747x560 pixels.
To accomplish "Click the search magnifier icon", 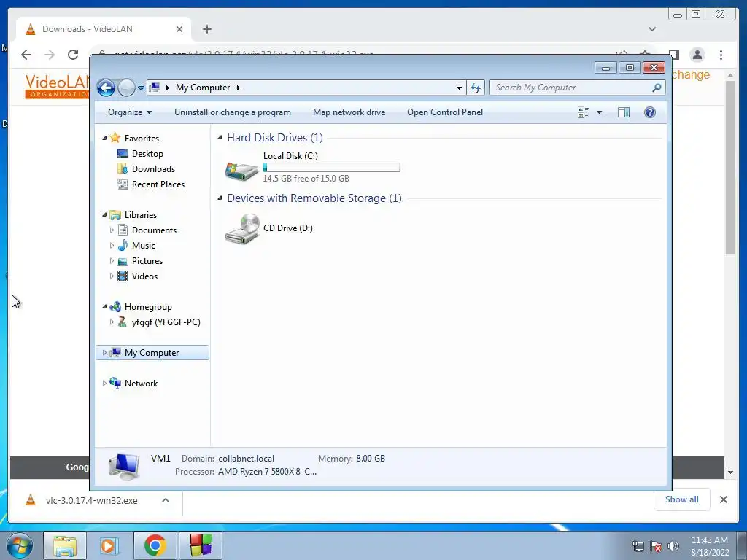I will click(657, 87).
